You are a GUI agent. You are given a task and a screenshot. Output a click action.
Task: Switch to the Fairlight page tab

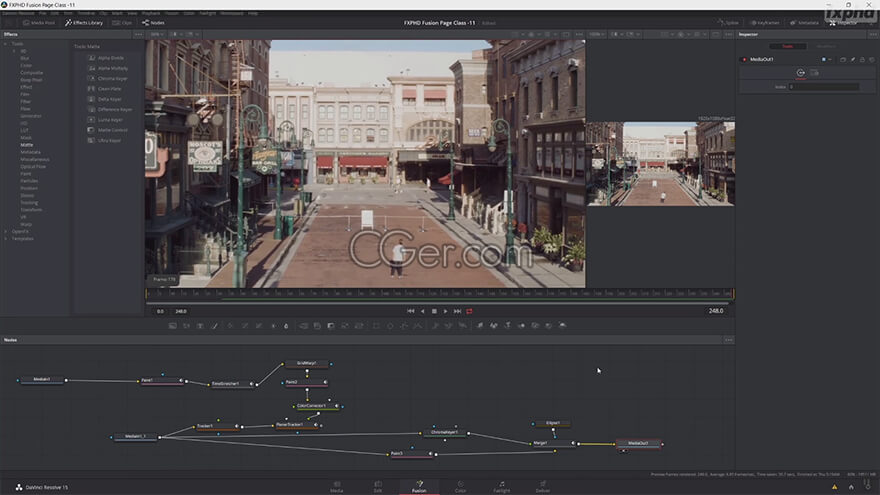(502, 487)
